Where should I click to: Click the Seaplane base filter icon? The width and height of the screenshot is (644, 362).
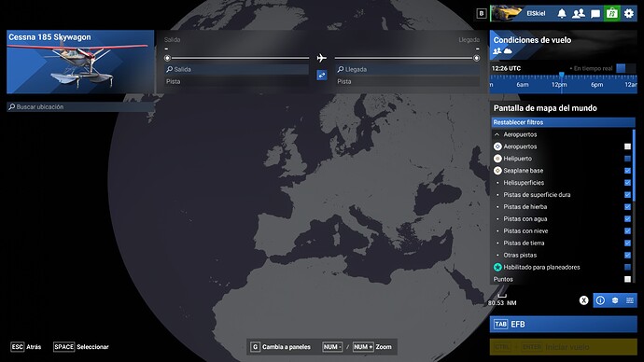[497, 171]
